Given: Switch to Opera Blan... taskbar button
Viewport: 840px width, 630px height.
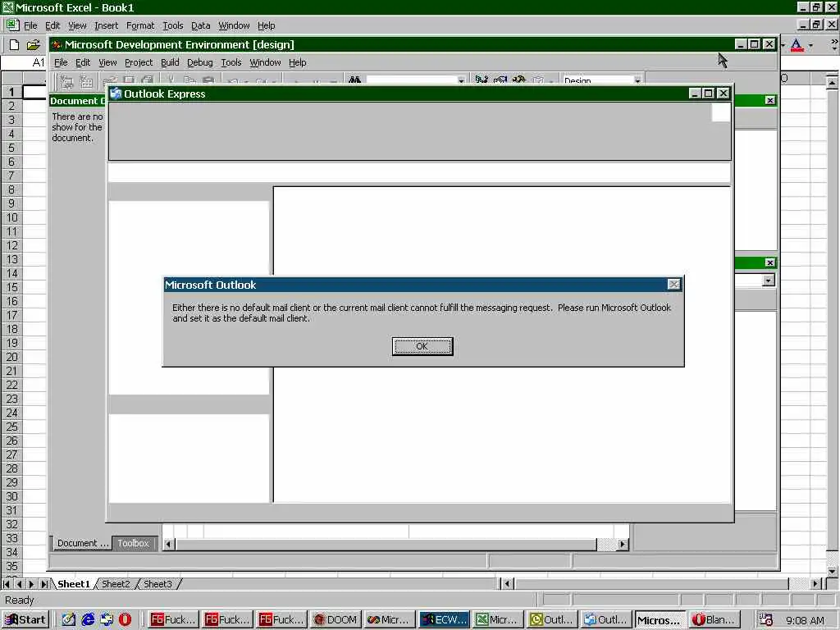Looking at the screenshot, I should point(715,619).
